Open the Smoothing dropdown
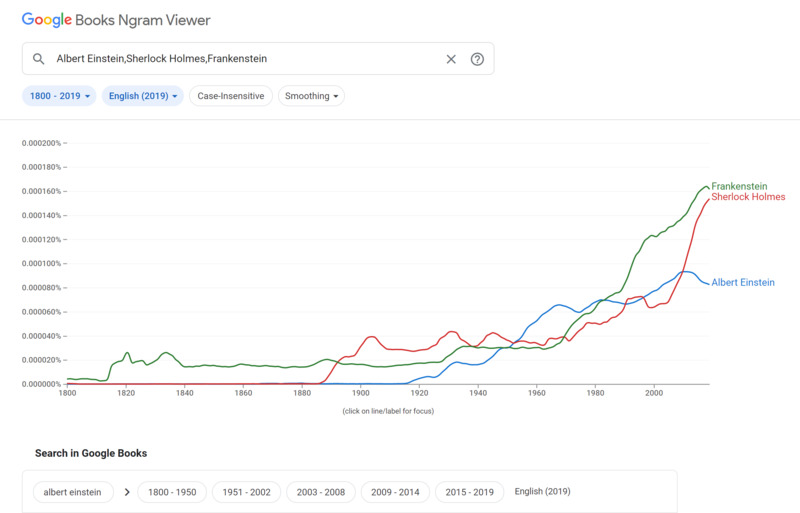This screenshot has height=513, width=800. (x=311, y=97)
